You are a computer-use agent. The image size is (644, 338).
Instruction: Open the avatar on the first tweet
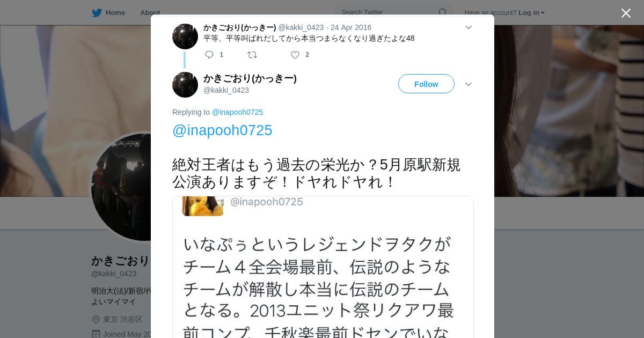pyautogui.click(x=185, y=36)
